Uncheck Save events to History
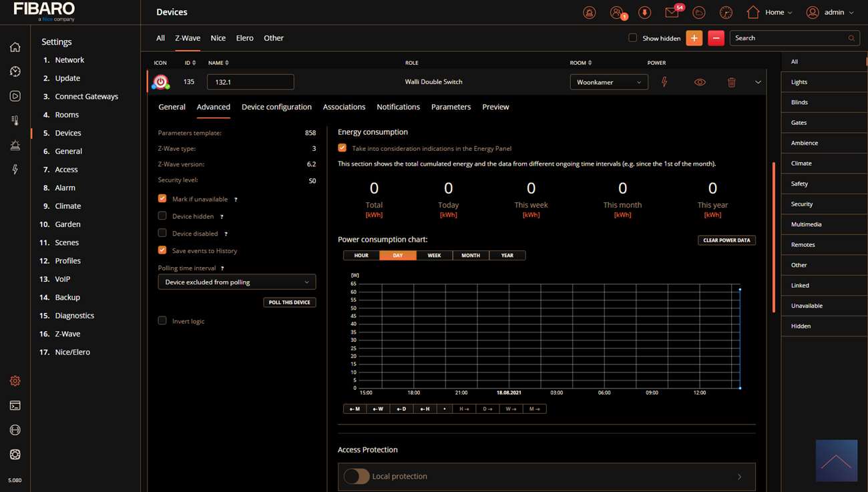This screenshot has width=868, height=492. [x=162, y=250]
